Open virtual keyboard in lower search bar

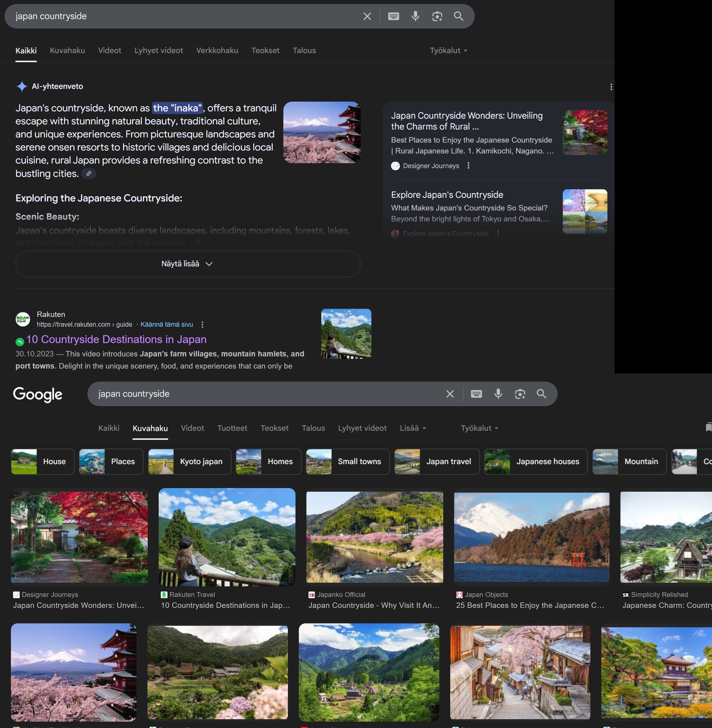point(476,394)
